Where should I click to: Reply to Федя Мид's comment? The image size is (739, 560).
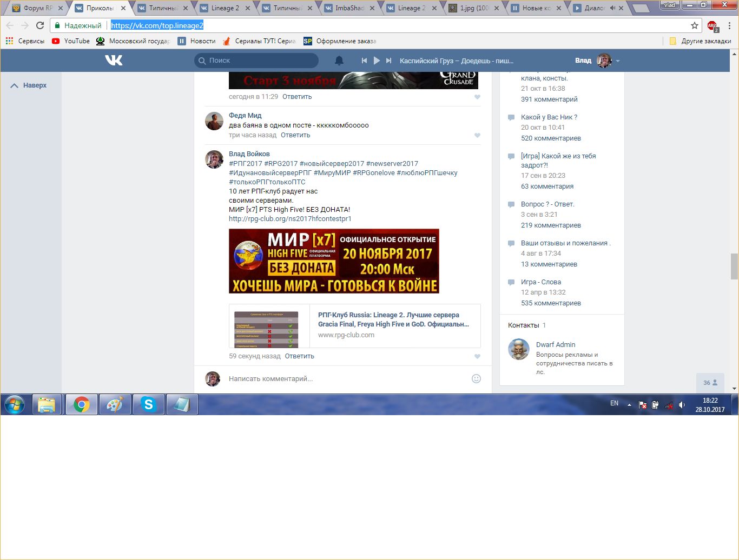[x=295, y=135]
